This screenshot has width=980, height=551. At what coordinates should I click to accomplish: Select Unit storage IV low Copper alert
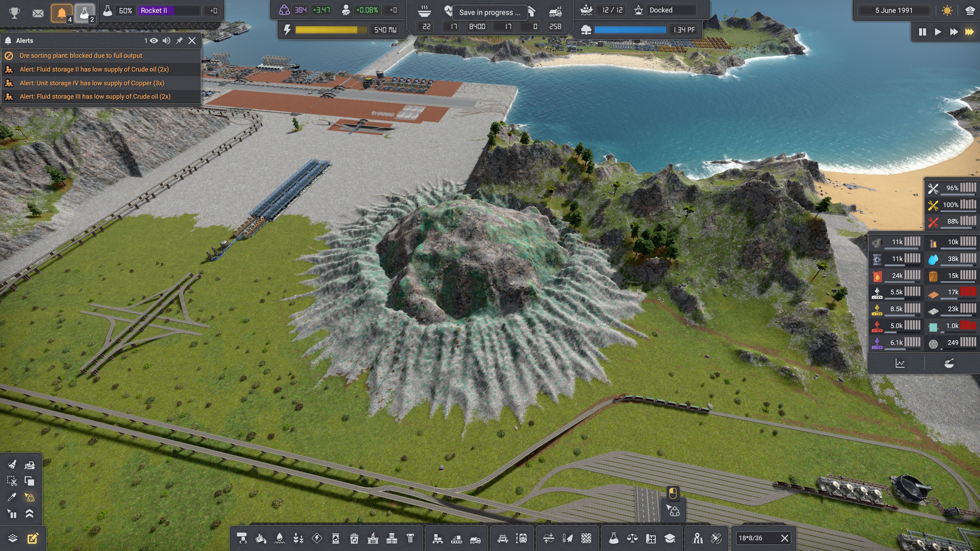(x=101, y=83)
